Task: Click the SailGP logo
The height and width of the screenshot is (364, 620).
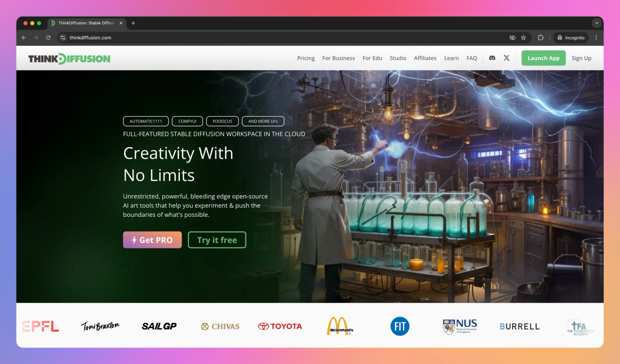Action: tap(159, 326)
